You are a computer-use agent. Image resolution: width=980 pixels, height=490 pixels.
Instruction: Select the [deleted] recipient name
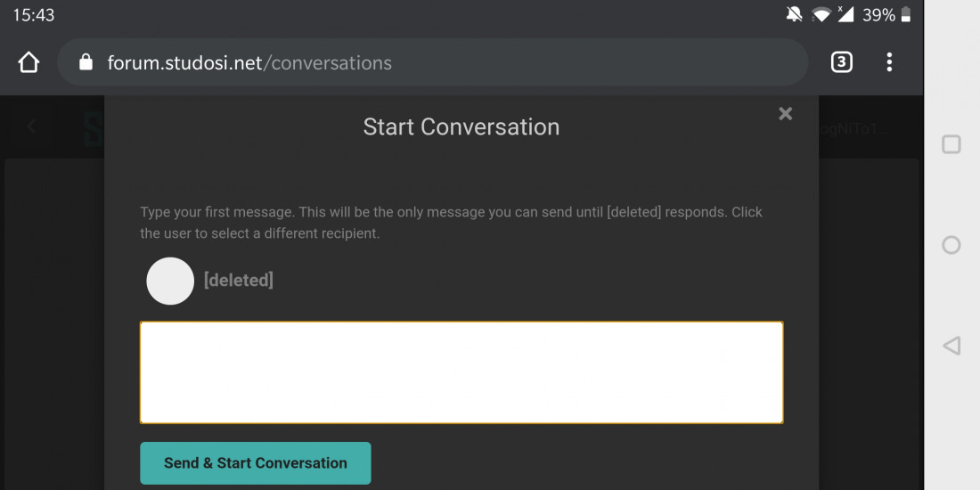[x=239, y=280]
